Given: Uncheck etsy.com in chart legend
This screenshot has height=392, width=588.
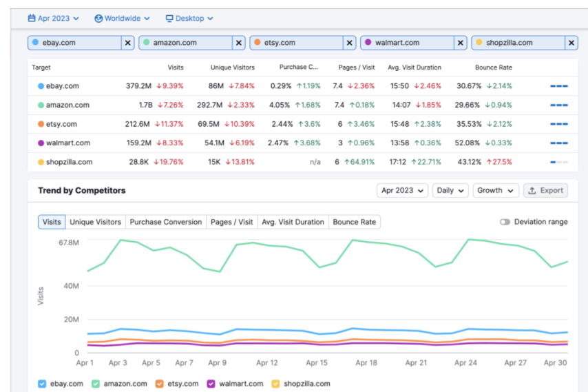Looking at the screenshot, I should coord(159,384).
